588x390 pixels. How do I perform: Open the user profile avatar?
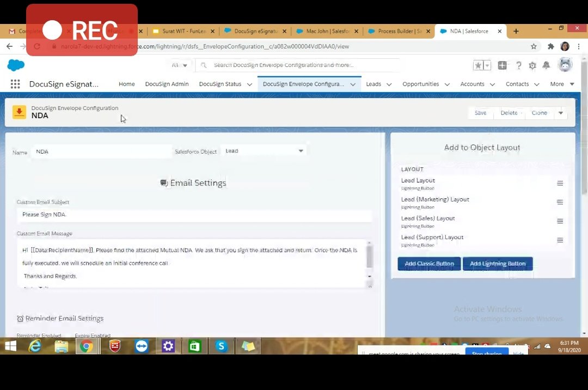[x=565, y=65]
